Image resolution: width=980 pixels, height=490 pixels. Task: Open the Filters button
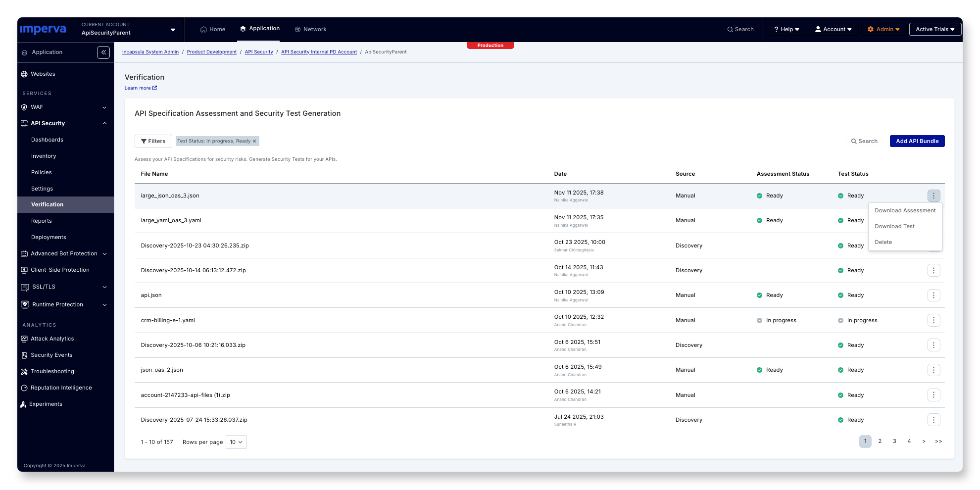pos(153,142)
